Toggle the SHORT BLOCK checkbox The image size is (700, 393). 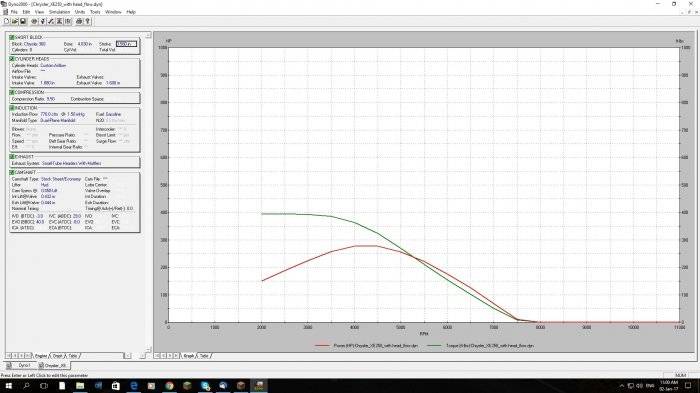click(12, 38)
